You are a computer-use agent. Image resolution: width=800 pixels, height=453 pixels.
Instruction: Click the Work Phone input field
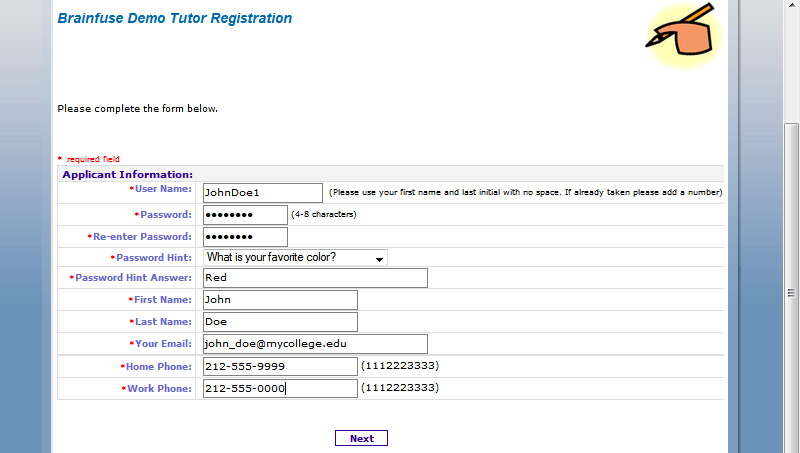click(x=279, y=388)
